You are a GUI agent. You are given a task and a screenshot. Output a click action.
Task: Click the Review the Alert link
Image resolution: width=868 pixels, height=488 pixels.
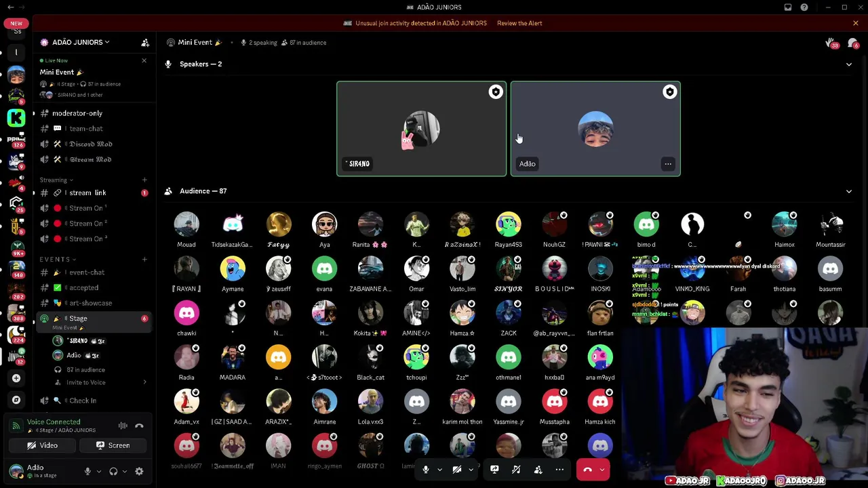pos(519,23)
